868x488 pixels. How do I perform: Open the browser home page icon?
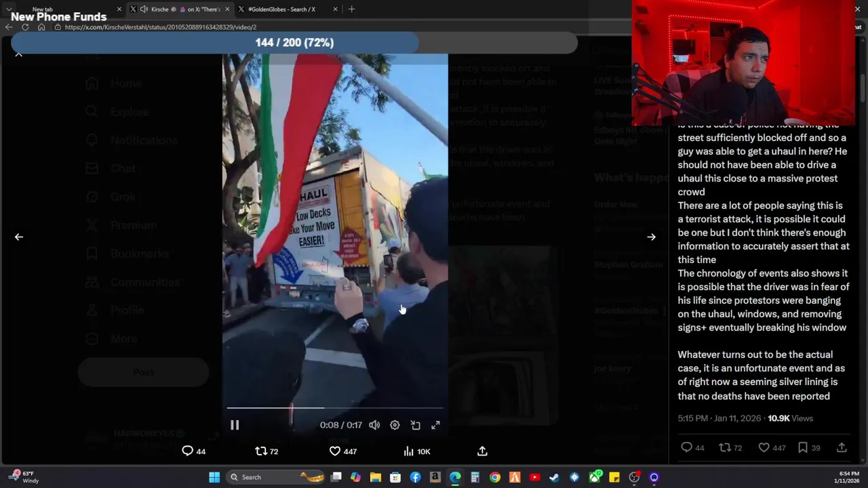coord(41,27)
